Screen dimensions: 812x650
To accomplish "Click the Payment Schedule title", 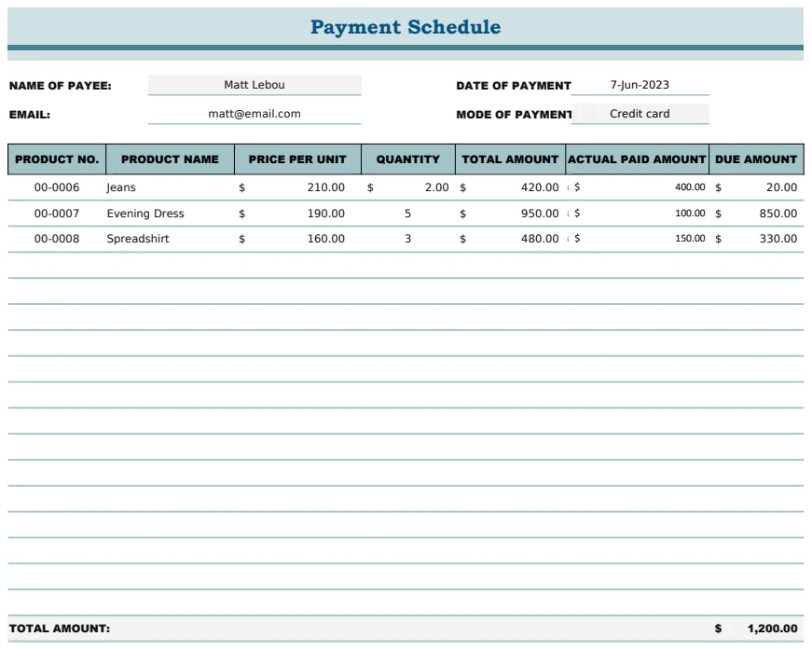I will [x=406, y=27].
